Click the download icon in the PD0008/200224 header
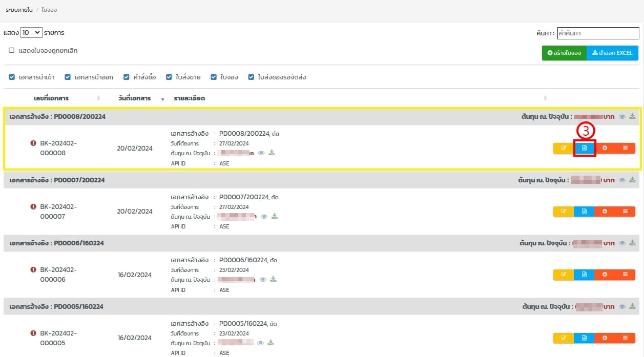The height and width of the screenshot is (357, 644). click(633, 116)
